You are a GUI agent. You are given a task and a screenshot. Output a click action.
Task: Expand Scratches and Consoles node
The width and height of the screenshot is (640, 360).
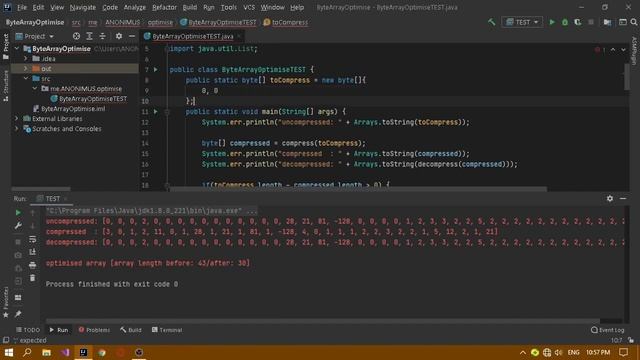[17, 129]
